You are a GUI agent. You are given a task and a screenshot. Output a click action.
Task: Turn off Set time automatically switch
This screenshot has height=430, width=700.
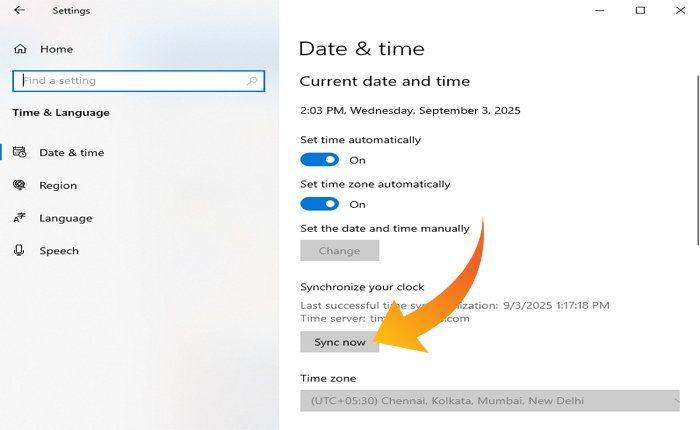pyautogui.click(x=320, y=160)
